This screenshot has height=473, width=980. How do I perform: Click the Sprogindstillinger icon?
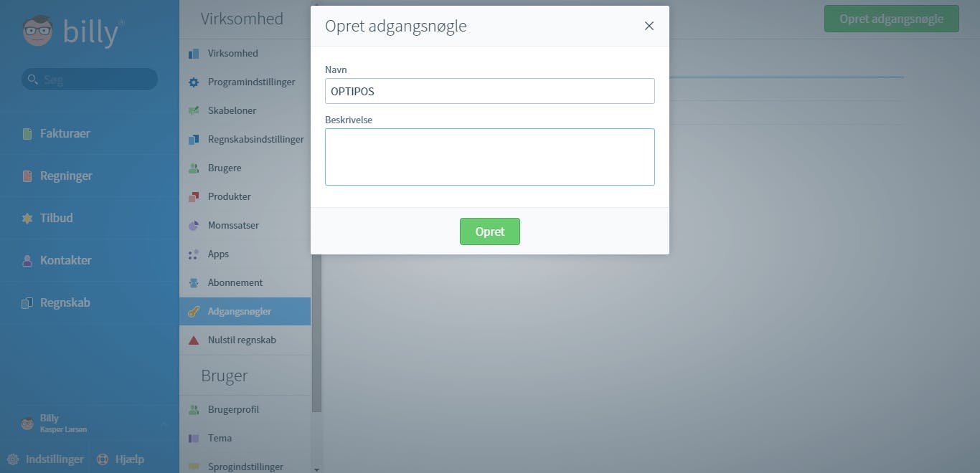[194, 467]
